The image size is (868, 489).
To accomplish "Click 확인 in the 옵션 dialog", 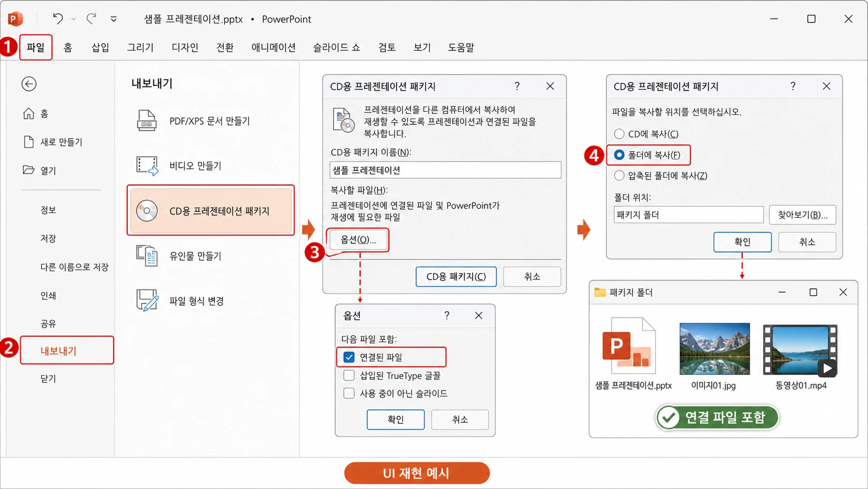I will [396, 419].
